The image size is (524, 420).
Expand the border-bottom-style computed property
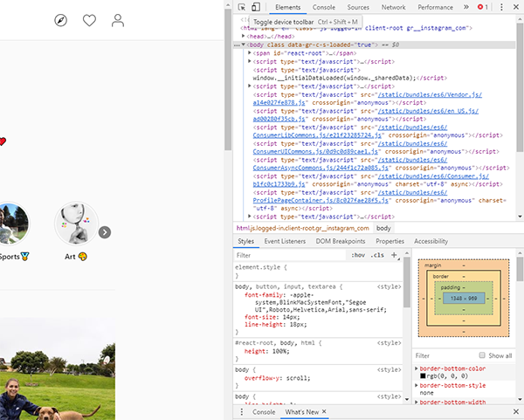click(x=417, y=385)
